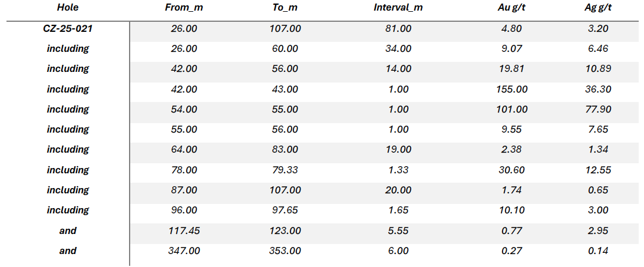This screenshot has height=267, width=644.
Task: Click the 353.00 To_m cell
Action: click(x=285, y=250)
